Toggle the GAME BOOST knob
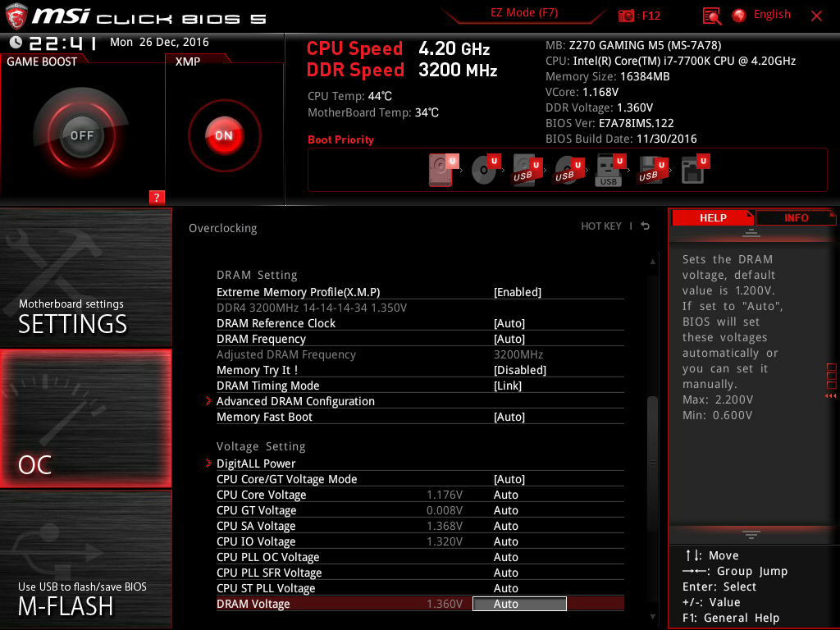The height and width of the screenshot is (630, 840). [x=81, y=135]
